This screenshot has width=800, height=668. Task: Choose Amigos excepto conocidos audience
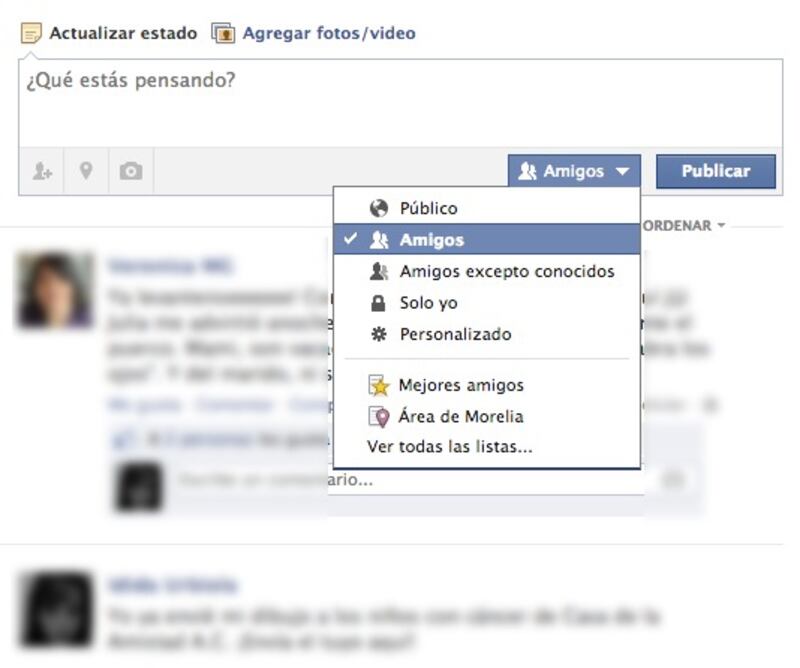(487, 271)
